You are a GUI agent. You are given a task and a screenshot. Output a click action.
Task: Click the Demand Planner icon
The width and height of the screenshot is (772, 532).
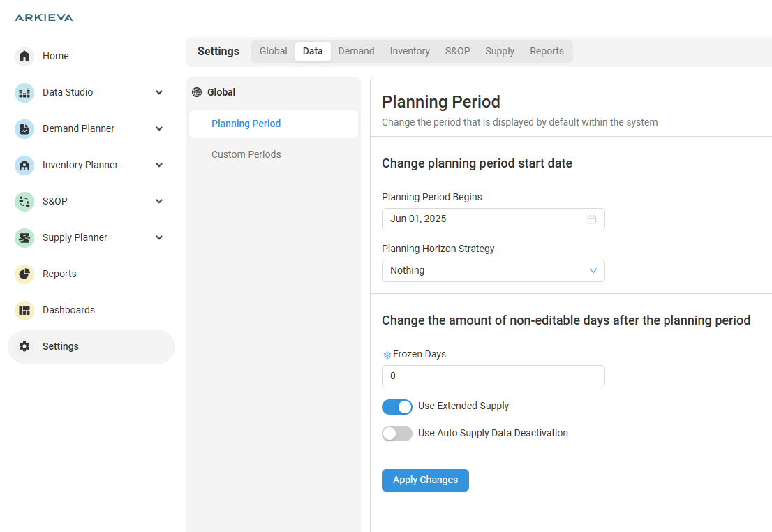coord(24,128)
